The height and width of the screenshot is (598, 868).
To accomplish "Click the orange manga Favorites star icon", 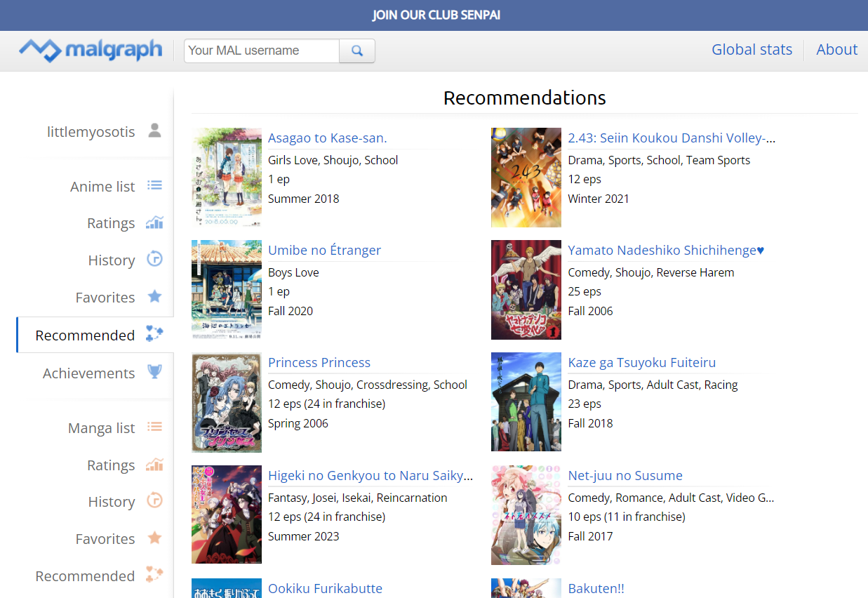I will (154, 538).
